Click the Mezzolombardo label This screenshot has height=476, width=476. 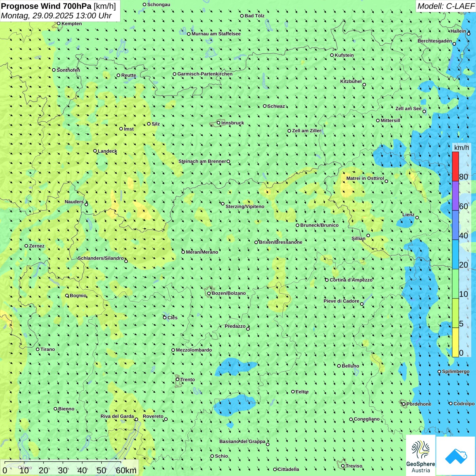tap(194, 350)
